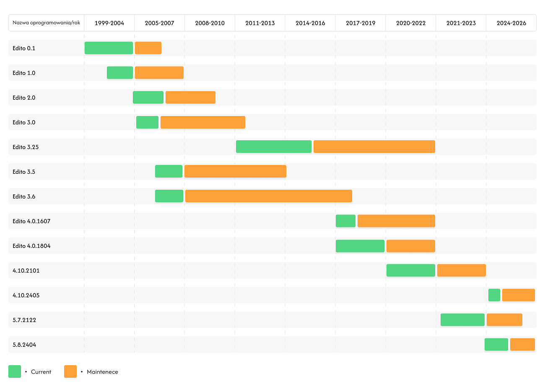Screen dimensions: 545x392
Task: Click the green Current bar for 4.10.2405
Action: click(x=494, y=295)
